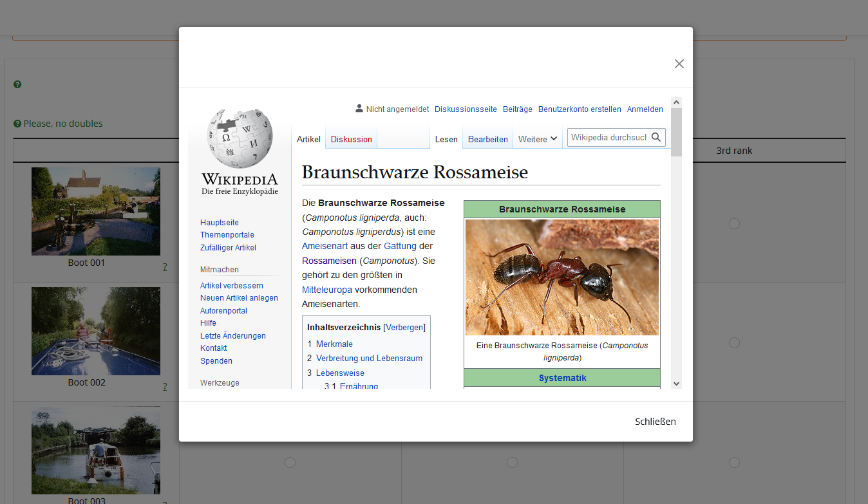Open the Ameisenart link
This screenshot has height=504, width=868.
325,246
